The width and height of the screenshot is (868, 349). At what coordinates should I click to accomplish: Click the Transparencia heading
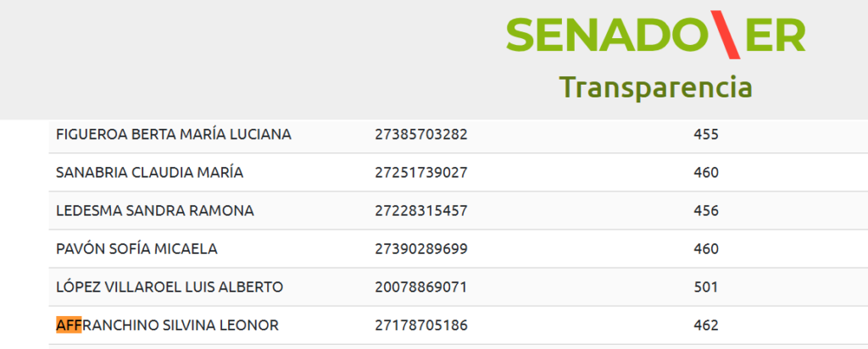click(x=655, y=87)
